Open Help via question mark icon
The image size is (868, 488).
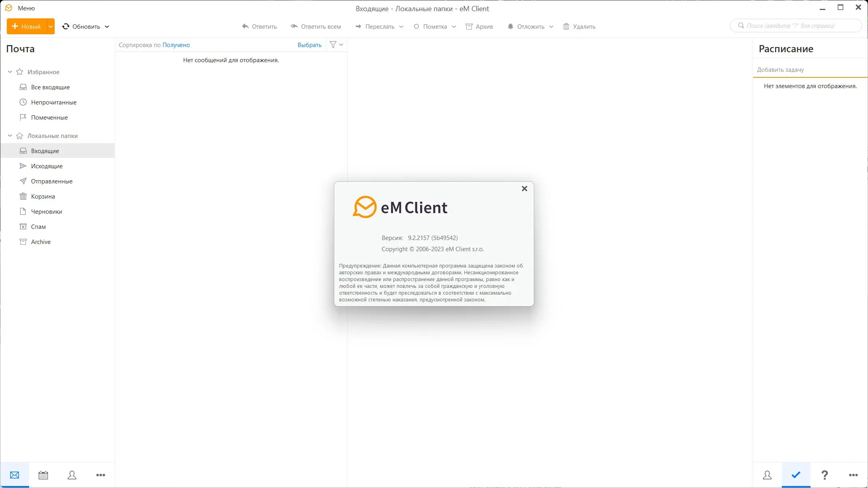[825, 475]
